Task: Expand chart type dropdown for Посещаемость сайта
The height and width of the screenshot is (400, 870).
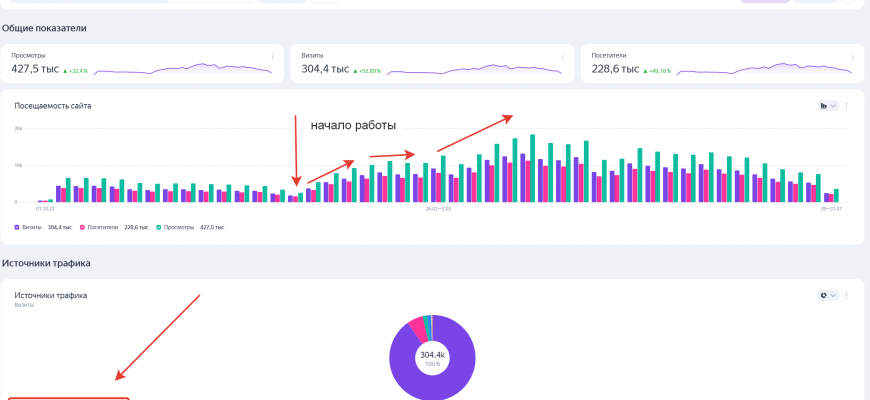Action: point(833,105)
